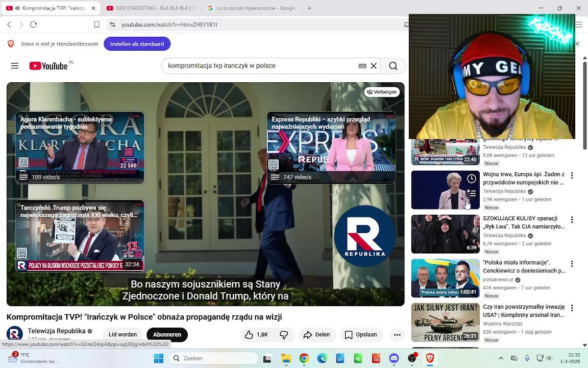This screenshot has width=588, height=368.
Task: Open Discord from the taskbar
Action: point(394,359)
